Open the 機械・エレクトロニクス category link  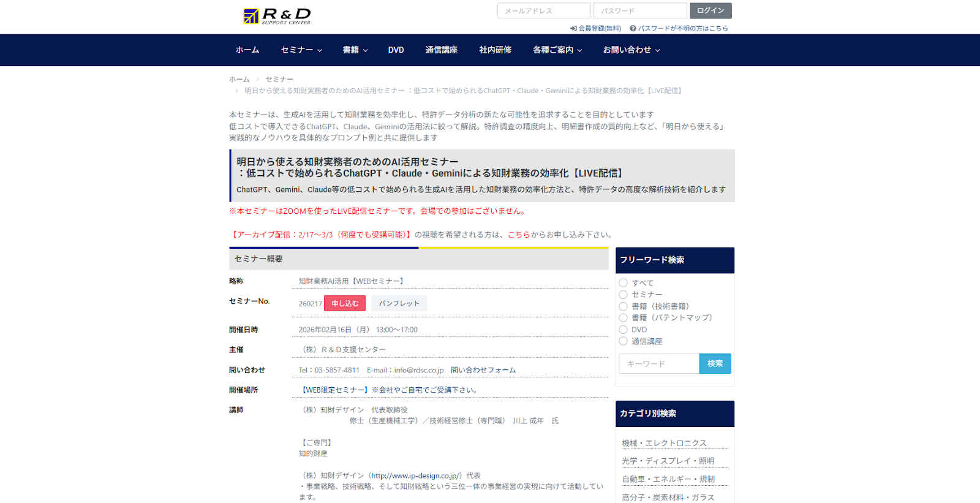(x=664, y=443)
